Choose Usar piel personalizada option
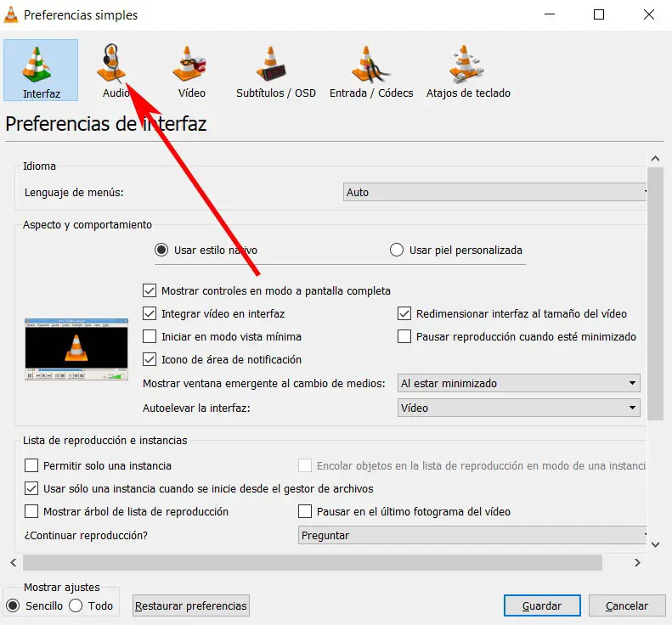 tap(397, 250)
